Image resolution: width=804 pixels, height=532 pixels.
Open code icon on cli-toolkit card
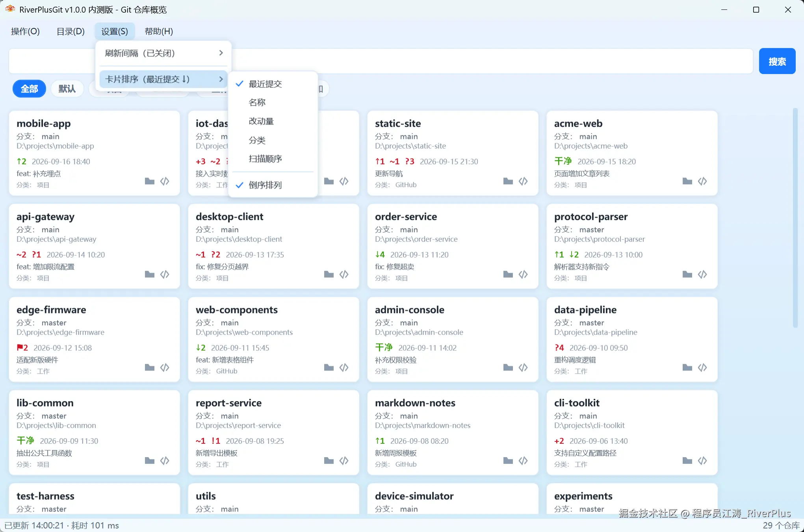click(x=702, y=461)
